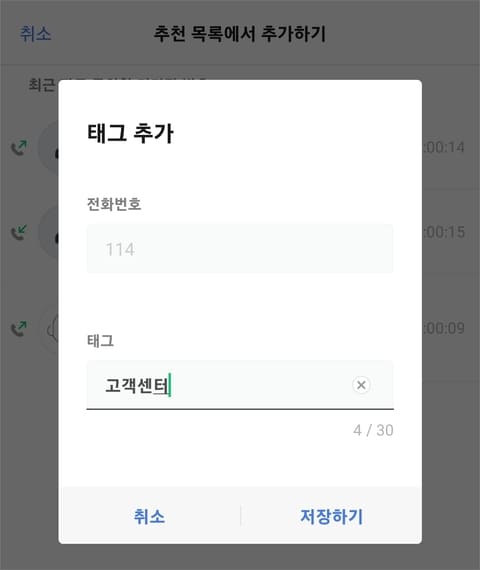This screenshot has width=480, height=570.
Task: Click the incoming call icon on the 00:15 row
Action: (19, 232)
